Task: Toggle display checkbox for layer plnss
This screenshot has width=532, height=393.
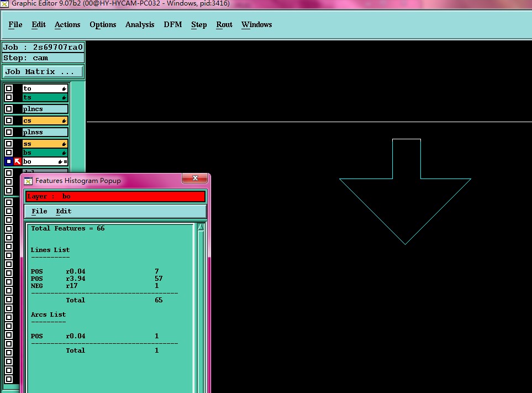Action: pos(9,132)
